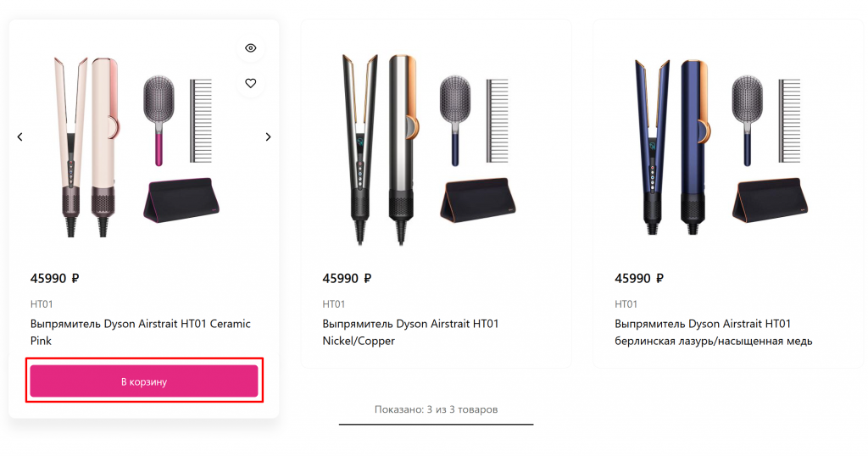Viewport: 868px width, 456px height.
Task: Click the 45990 ₽ price of Ceramic Pink
Action: click(55, 278)
